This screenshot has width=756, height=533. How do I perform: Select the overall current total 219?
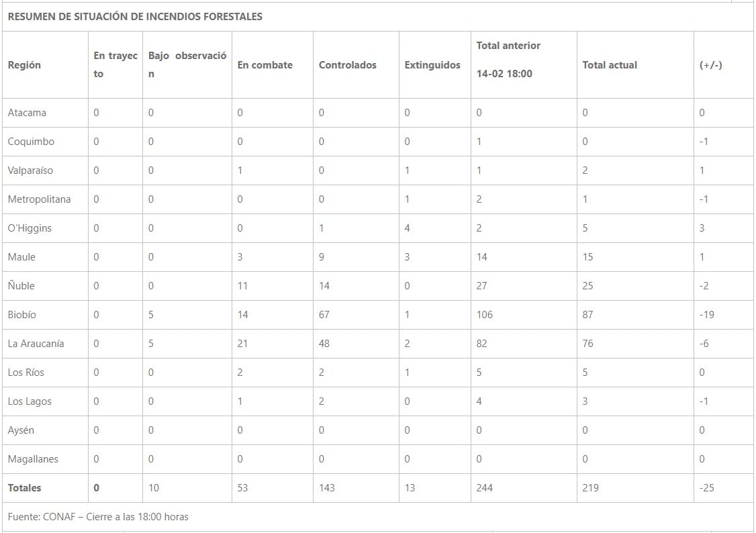pyautogui.click(x=590, y=487)
